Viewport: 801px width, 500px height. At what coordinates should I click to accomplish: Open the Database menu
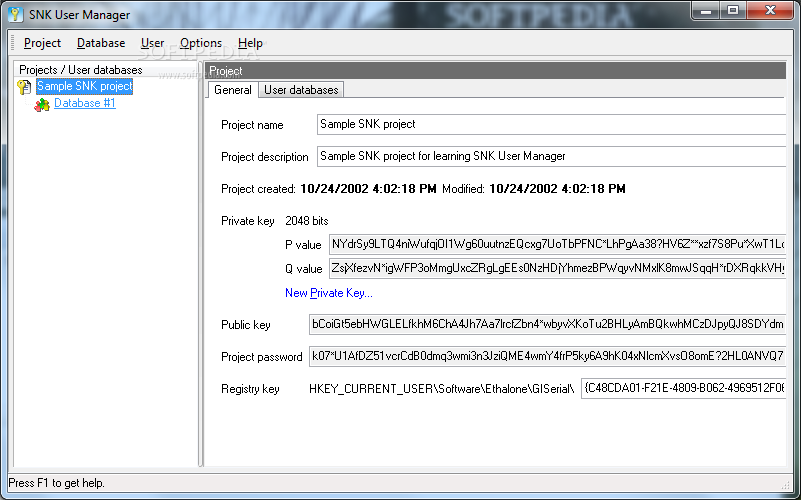[x=101, y=43]
